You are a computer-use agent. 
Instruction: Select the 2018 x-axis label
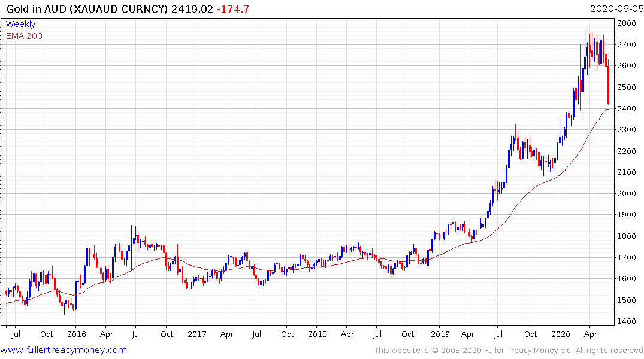(318, 334)
